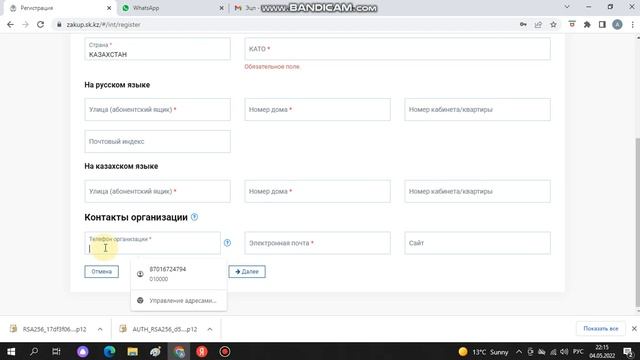
Task: Click the share page icon in address bar
Action: pyautogui.click(x=538, y=24)
